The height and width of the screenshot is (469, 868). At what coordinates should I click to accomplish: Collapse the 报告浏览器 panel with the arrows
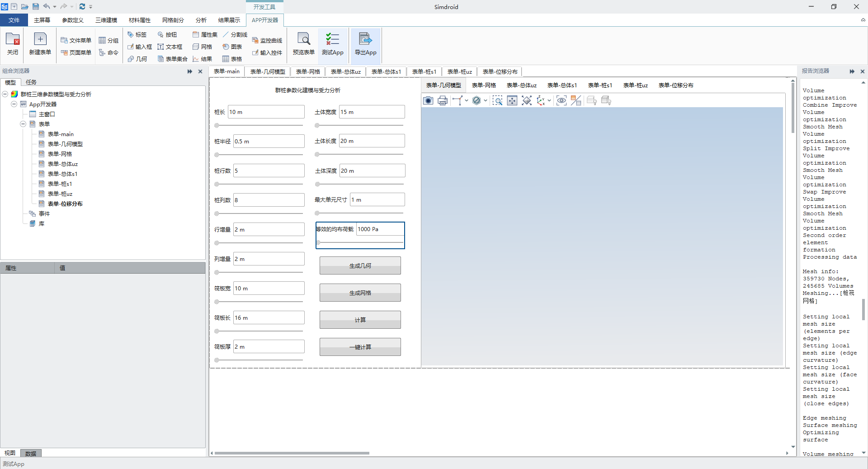click(x=852, y=71)
